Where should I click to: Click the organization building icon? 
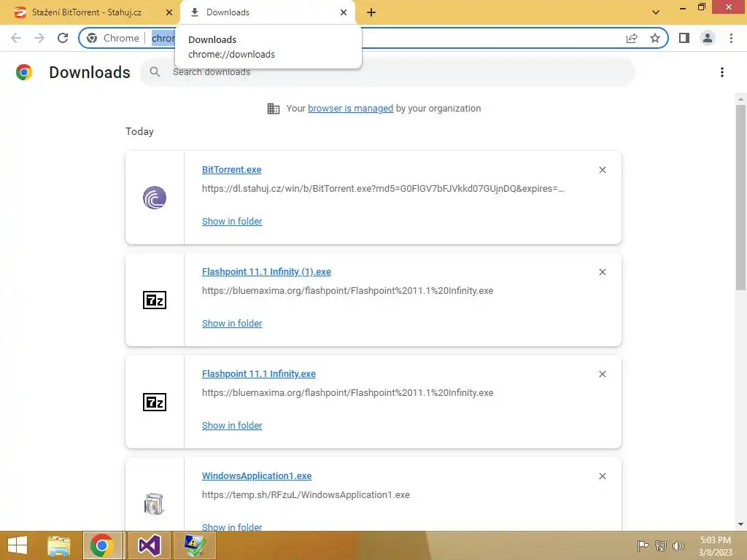[274, 109]
